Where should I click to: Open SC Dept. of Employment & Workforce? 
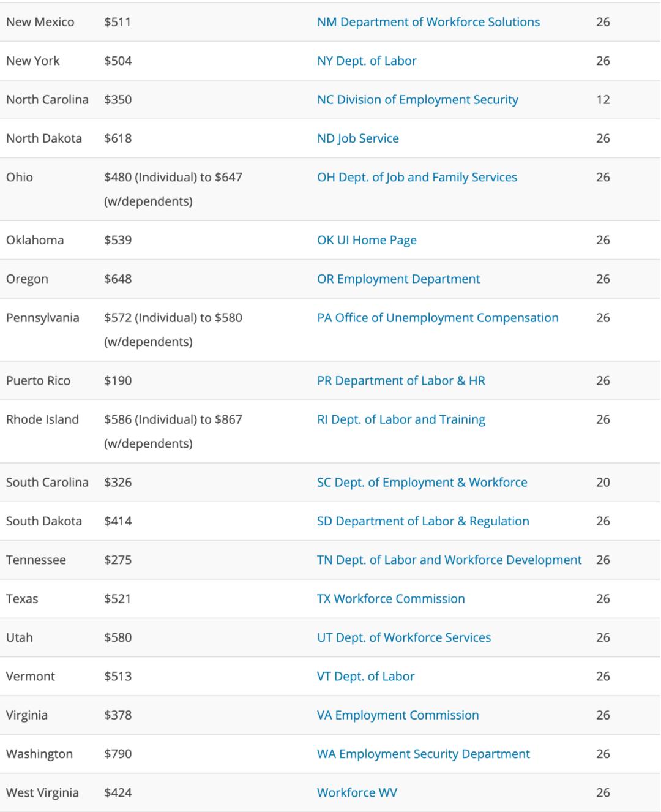pos(422,482)
